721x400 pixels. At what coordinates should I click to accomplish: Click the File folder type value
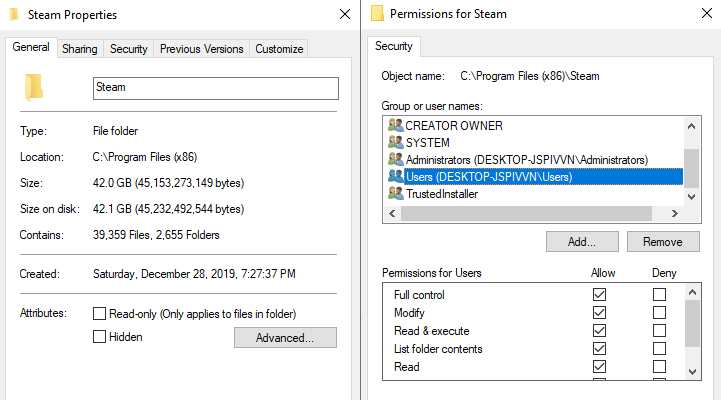[x=115, y=131]
